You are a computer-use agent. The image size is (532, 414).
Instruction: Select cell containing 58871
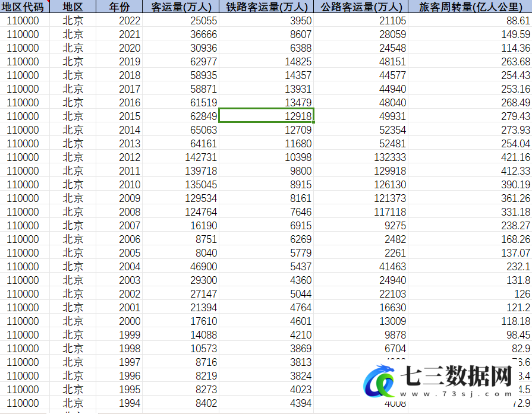(x=181, y=89)
